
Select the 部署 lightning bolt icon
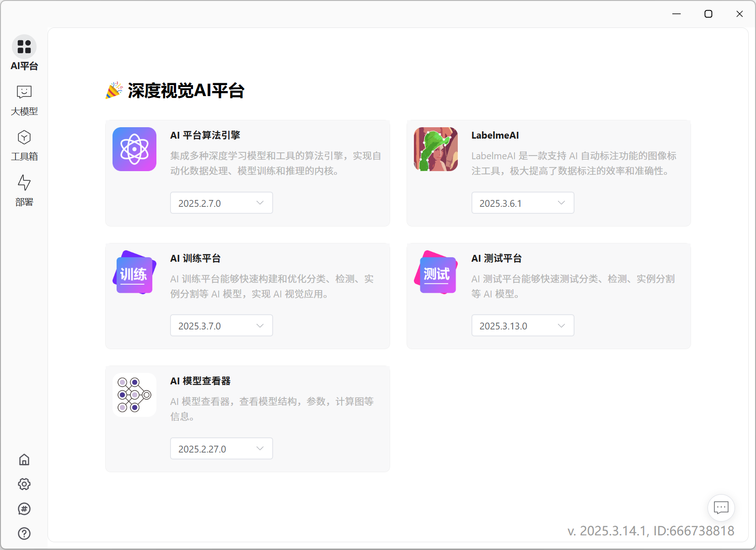tap(24, 183)
